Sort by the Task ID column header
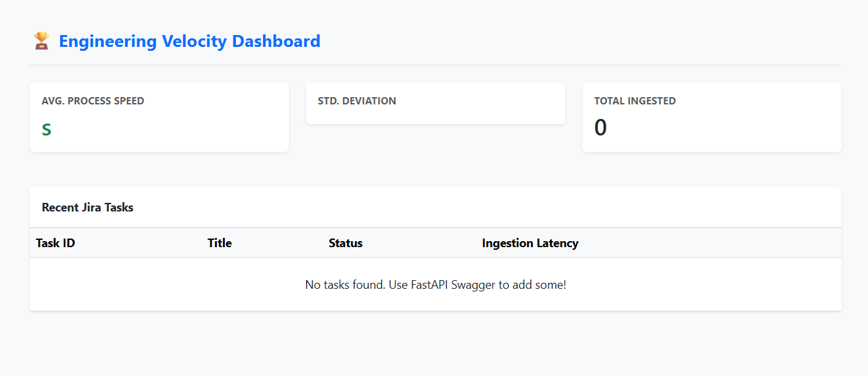This screenshot has height=376, width=868. click(x=56, y=243)
